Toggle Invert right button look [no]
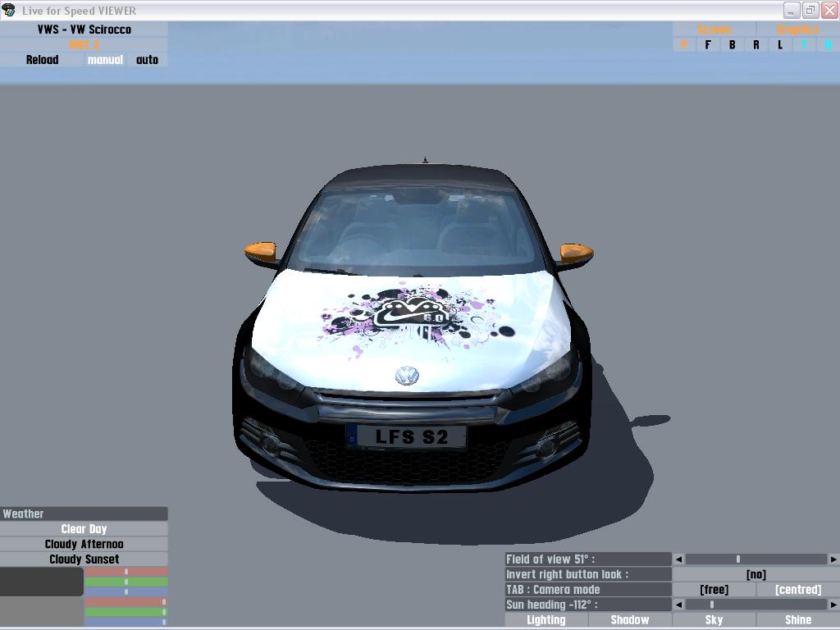Viewport: 840px width, 630px height. [756, 574]
